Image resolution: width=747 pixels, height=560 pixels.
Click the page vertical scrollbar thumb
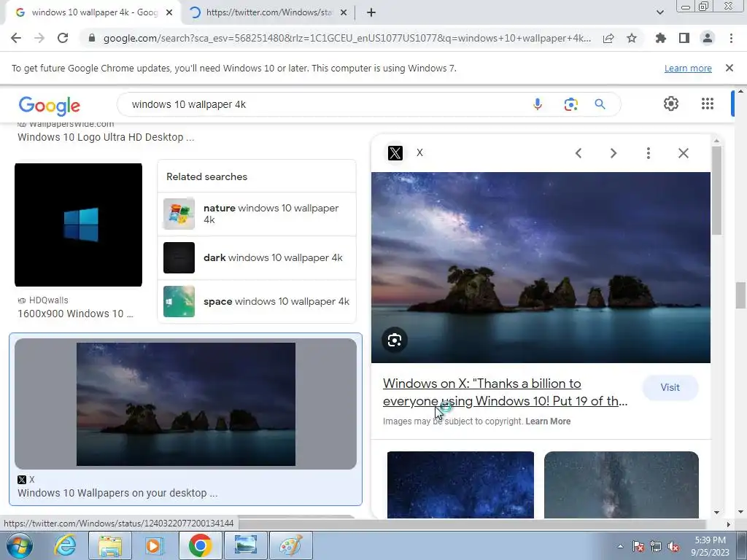(740, 295)
